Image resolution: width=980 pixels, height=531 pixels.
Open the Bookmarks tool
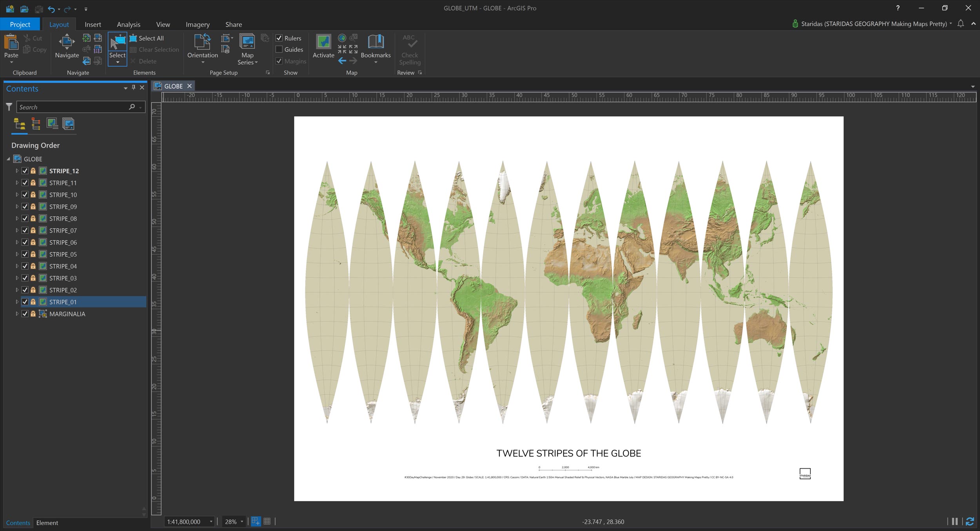(x=375, y=42)
